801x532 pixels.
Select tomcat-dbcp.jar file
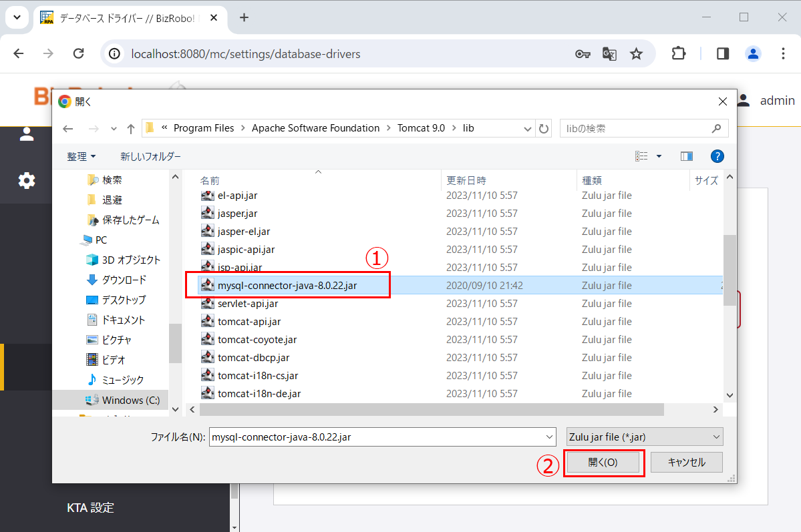point(253,357)
